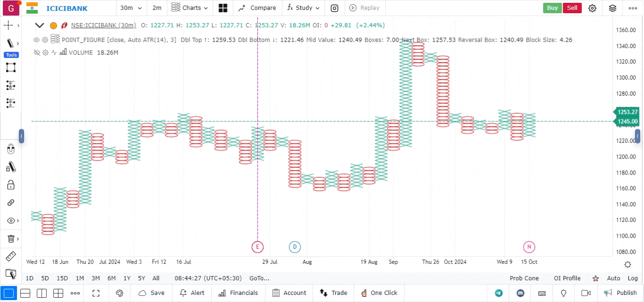Hide the POINT_FIGURE indicator using its eye icon
Viewport: 644px width, 302px height.
[36, 40]
